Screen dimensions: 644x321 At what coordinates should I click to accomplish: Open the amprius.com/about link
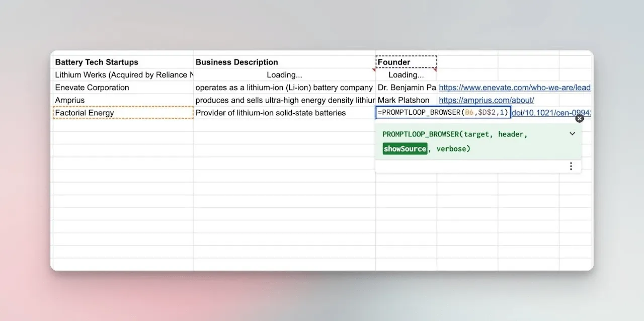[487, 100]
